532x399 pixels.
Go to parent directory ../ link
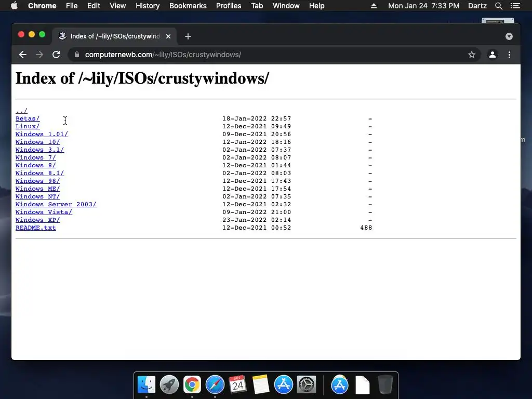(21, 111)
